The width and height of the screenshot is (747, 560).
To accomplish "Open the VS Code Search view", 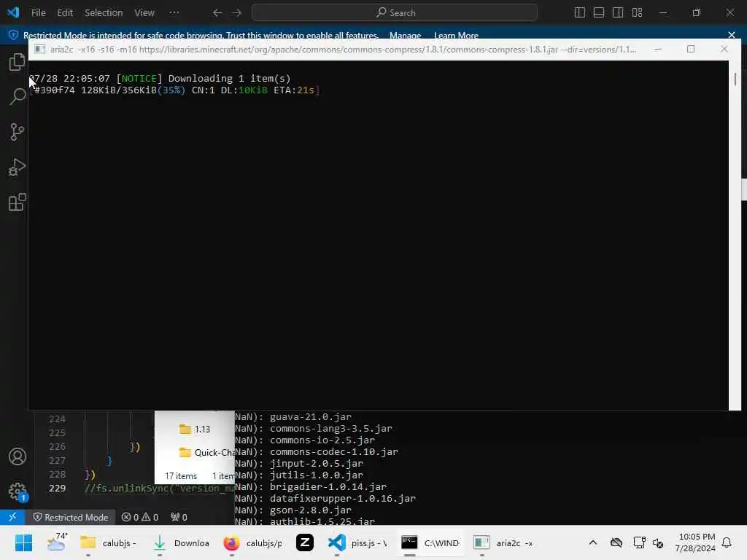I will click(x=18, y=97).
